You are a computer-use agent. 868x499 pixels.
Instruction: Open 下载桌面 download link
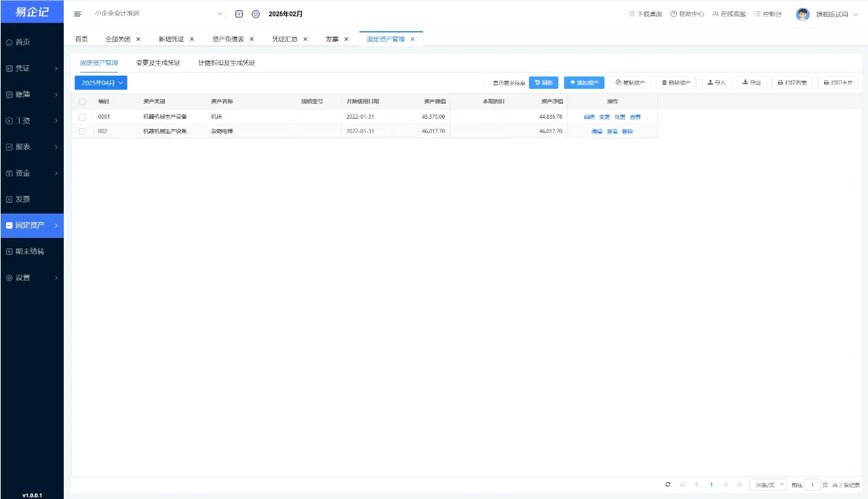(x=645, y=14)
